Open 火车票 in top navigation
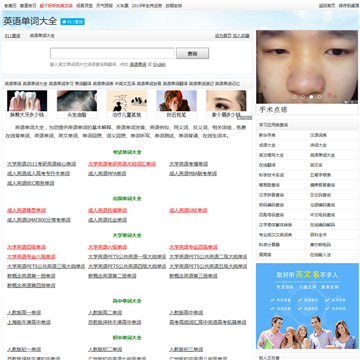This screenshot has width=360, height=360. pyautogui.click(x=122, y=6)
